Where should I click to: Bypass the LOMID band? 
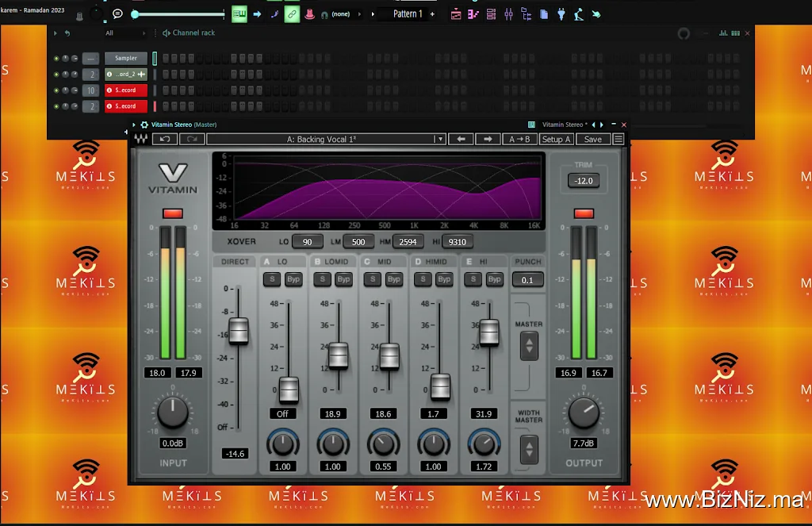(x=343, y=279)
